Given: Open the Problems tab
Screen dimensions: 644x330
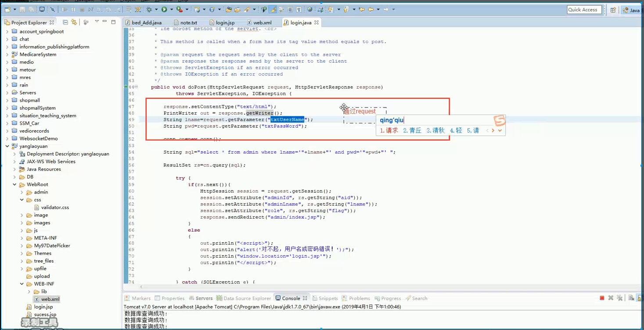Looking at the screenshot, I should click(356, 298).
